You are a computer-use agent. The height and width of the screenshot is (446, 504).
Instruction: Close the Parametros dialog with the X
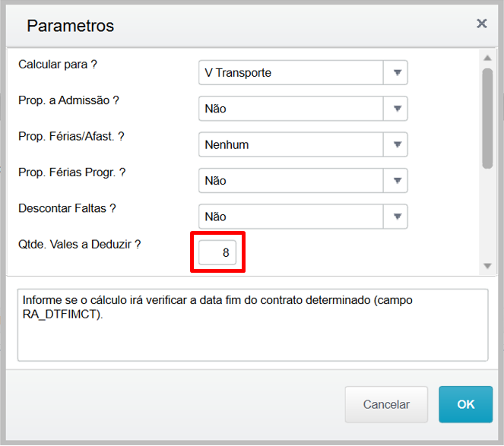(481, 24)
